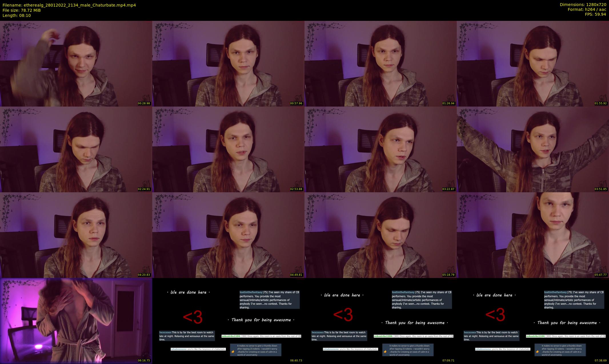Select the thumbnail marked 02:24.91
This screenshot has width=609, height=364.
coord(76,149)
